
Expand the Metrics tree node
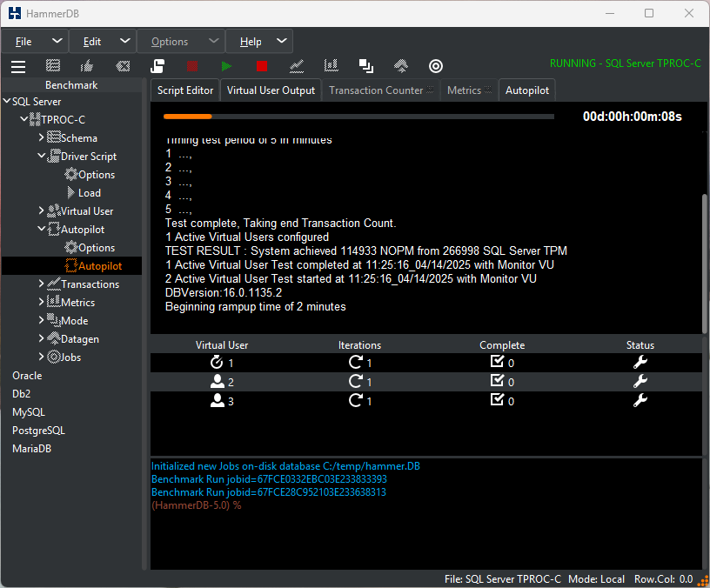(42, 302)
